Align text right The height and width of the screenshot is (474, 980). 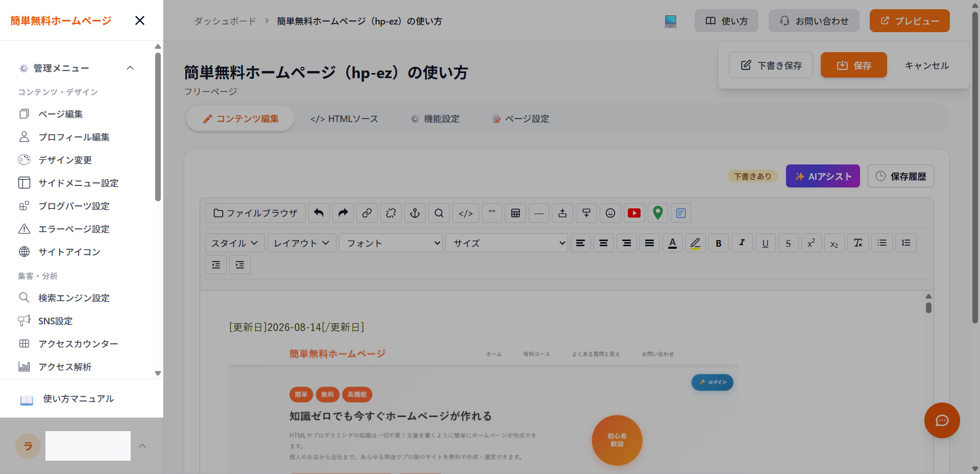pos(627,243)
